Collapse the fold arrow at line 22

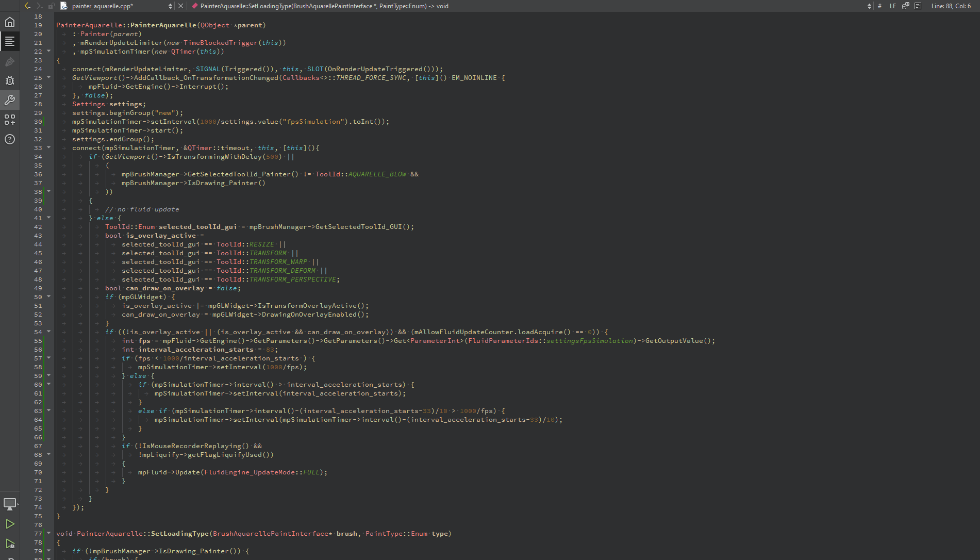49,51
